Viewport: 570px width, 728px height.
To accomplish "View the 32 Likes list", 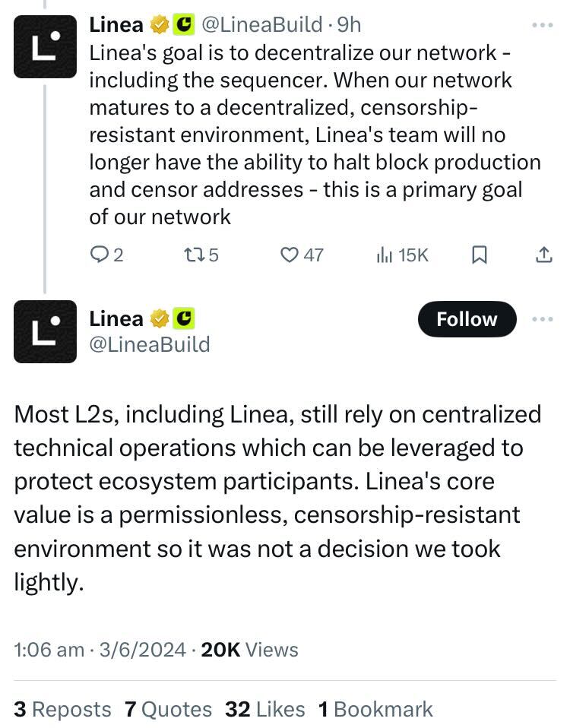I will [x=264, y=709].
